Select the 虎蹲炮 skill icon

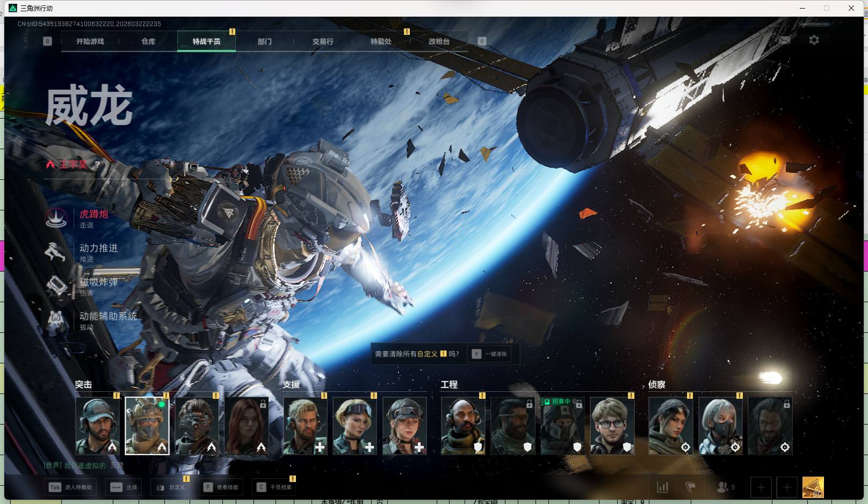coord(56,218)
